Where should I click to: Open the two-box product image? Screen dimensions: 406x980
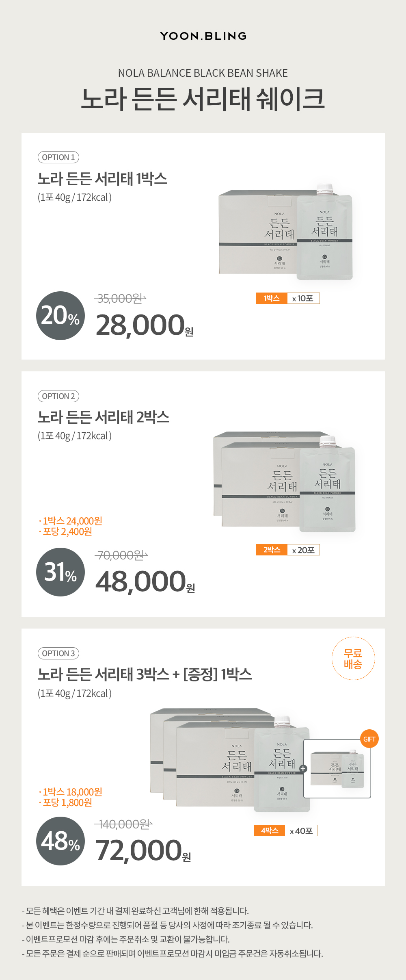pos(285,482)
